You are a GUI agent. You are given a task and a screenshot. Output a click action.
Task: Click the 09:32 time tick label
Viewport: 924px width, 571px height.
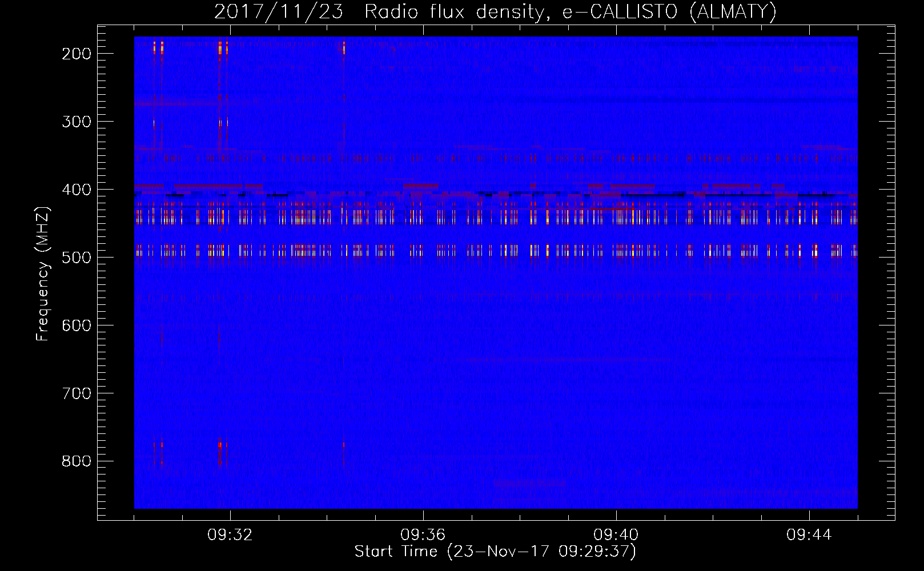click(230, 535)
